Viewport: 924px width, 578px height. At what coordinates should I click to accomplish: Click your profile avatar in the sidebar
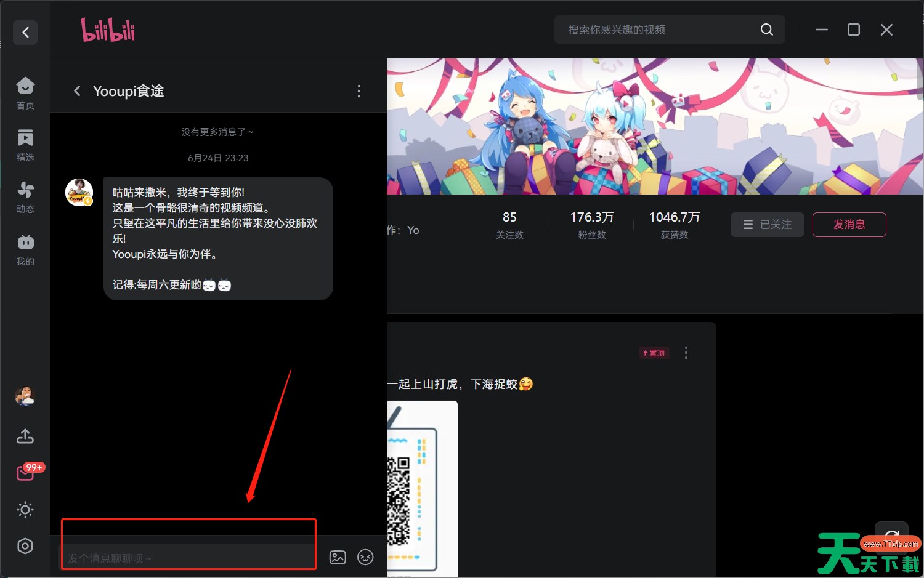[25, 396]
